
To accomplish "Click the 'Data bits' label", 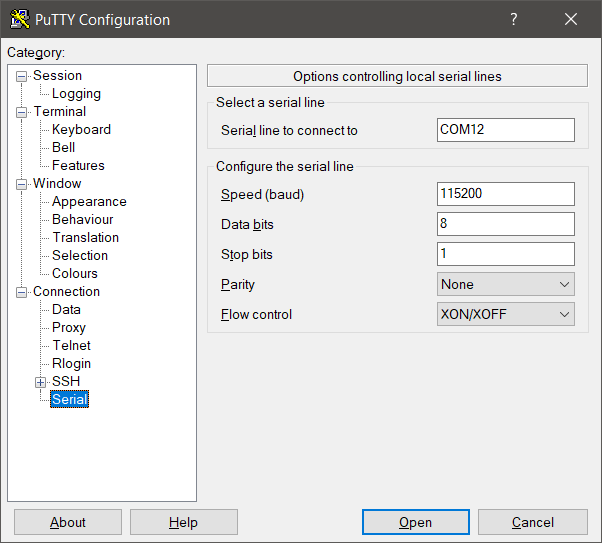I will 247,225.
